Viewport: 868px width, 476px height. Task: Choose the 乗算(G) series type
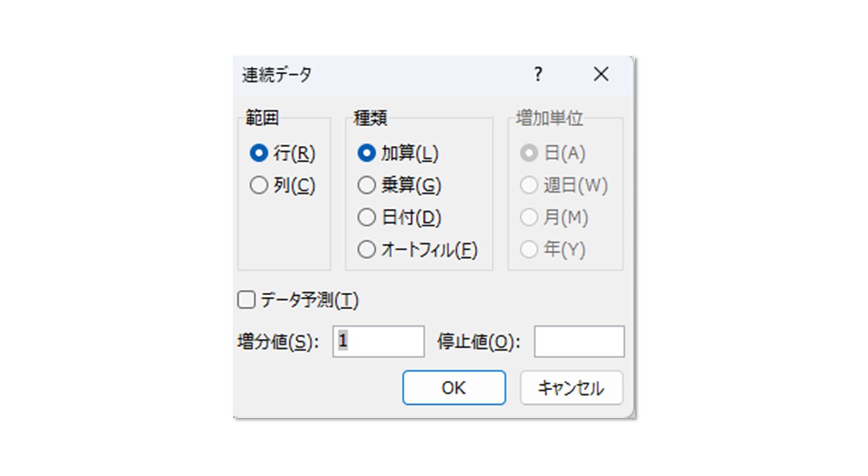(367, 185)
